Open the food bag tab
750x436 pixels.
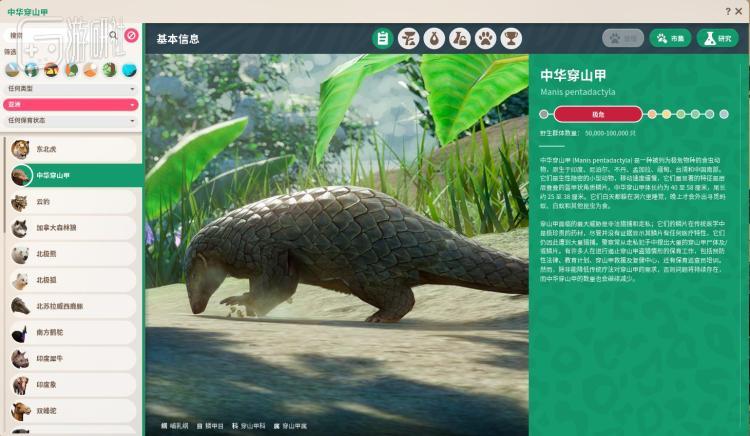pos(434,39)
